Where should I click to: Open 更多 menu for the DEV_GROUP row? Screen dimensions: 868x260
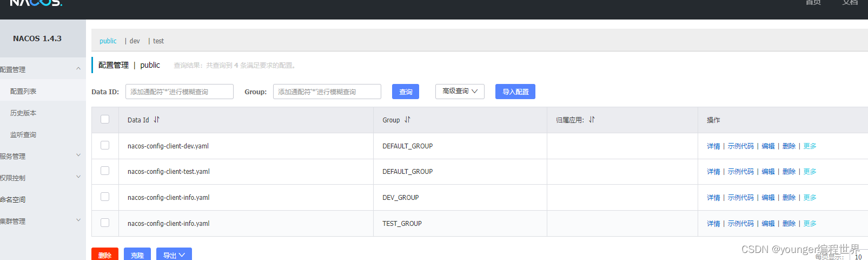[810, 198]
